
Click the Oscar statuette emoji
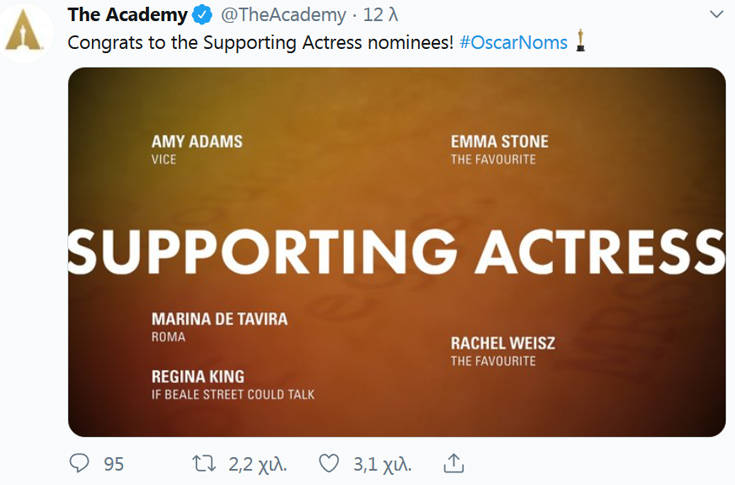point(580,41)
